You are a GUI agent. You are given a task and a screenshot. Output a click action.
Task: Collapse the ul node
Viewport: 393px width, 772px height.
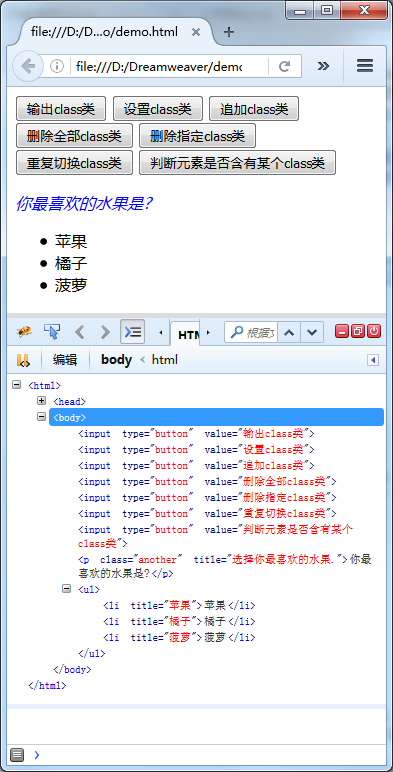click(66, 588)
